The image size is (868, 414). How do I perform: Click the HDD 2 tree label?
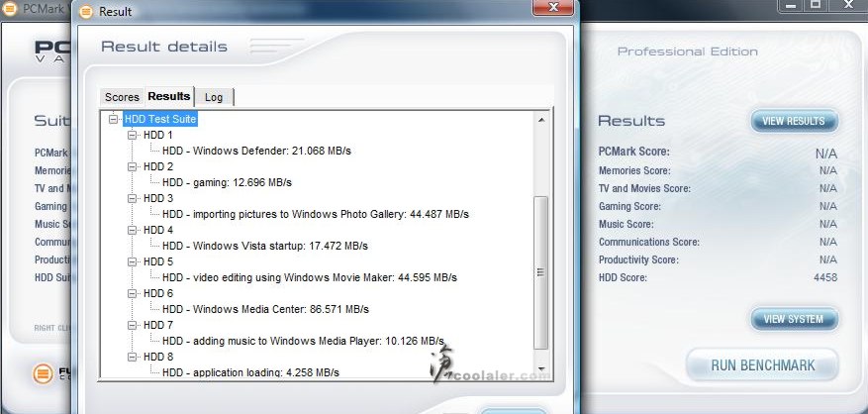157,166
